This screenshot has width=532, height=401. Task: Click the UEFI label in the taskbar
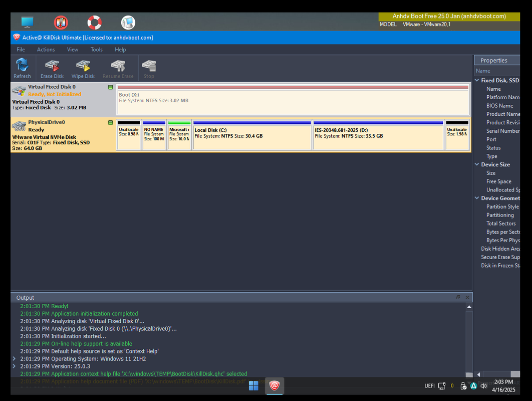[x=429, y=386]
